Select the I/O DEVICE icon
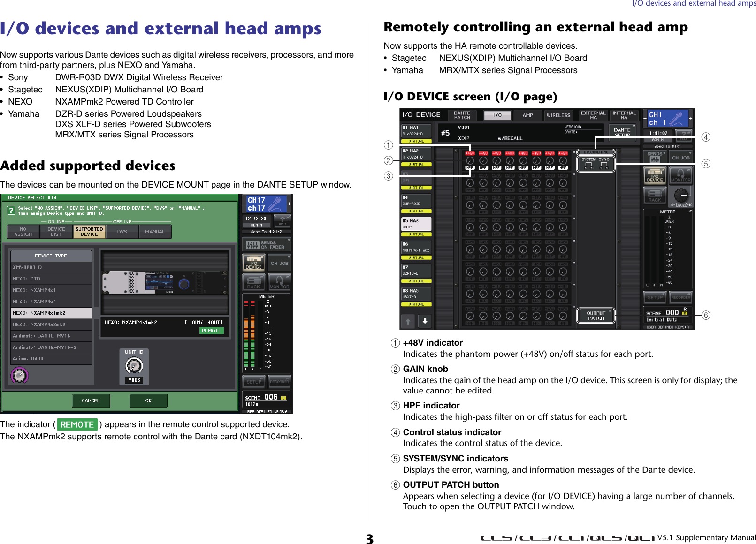The image size is (756, 544). pyautogui.click(x=254, y=263)
